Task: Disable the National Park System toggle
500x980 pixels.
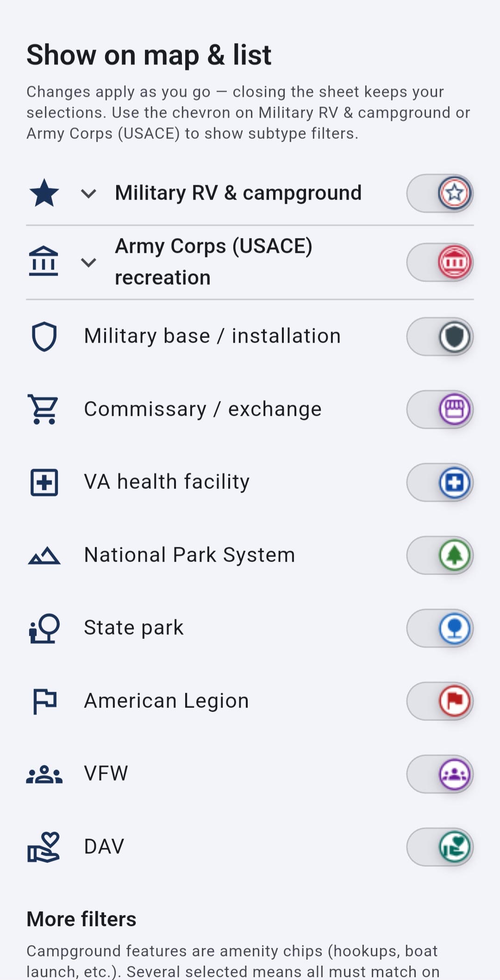Action: click(440, 556)
